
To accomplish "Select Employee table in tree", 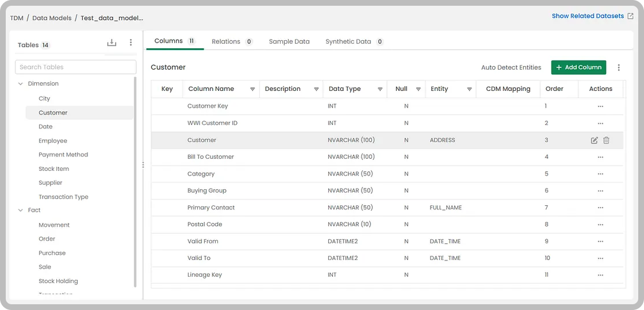I will (52, 141).
